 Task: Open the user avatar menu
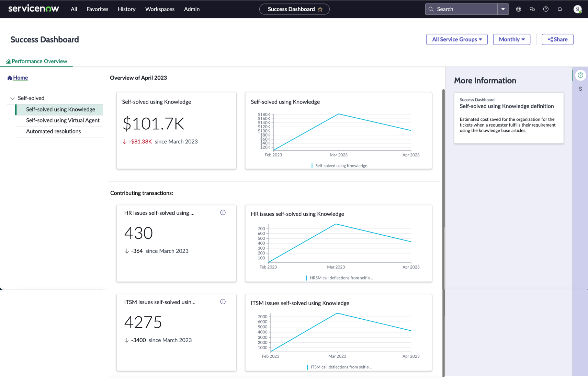[578, 9]
